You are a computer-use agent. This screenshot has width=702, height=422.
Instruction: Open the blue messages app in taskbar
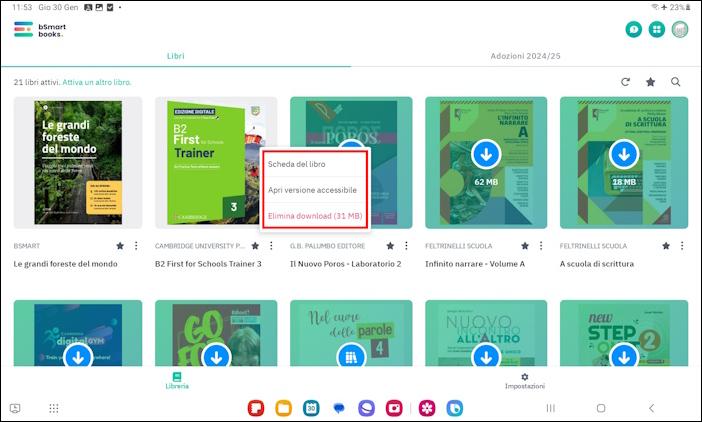coord(339,408)
